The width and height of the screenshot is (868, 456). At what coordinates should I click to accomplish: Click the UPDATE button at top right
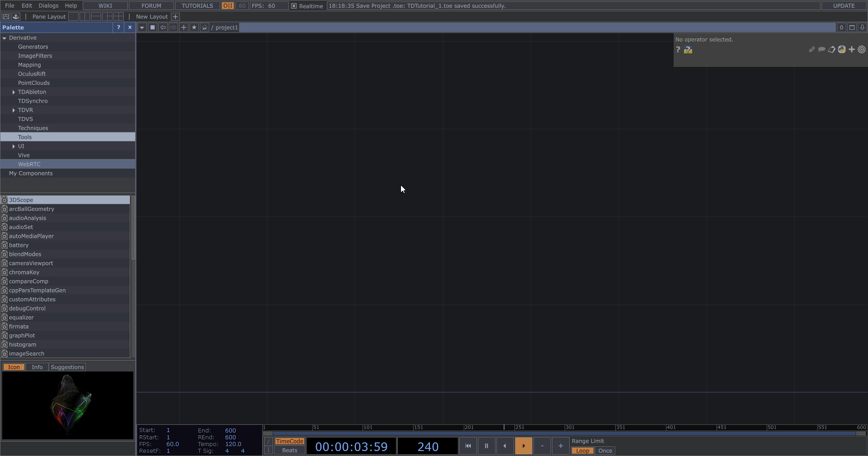tap(843, 6)
